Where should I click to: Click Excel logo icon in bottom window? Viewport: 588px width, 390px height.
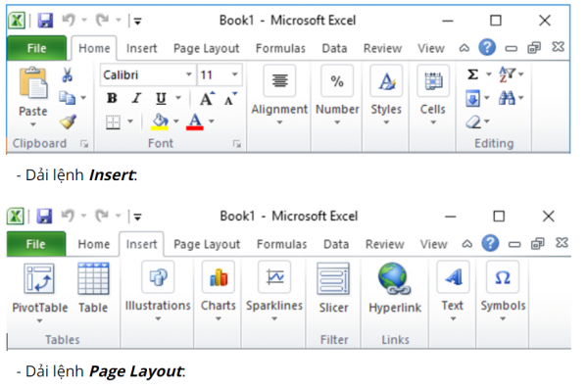16,216
